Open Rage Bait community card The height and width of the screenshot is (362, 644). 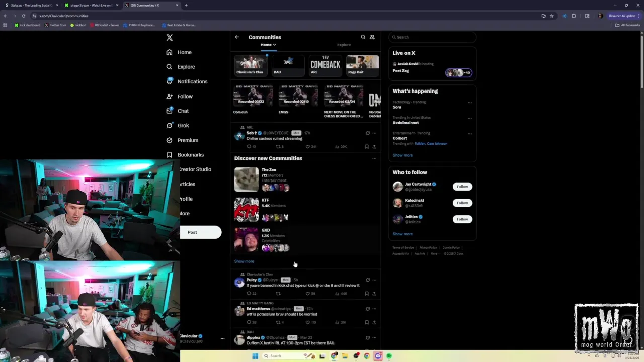point(362,65)
